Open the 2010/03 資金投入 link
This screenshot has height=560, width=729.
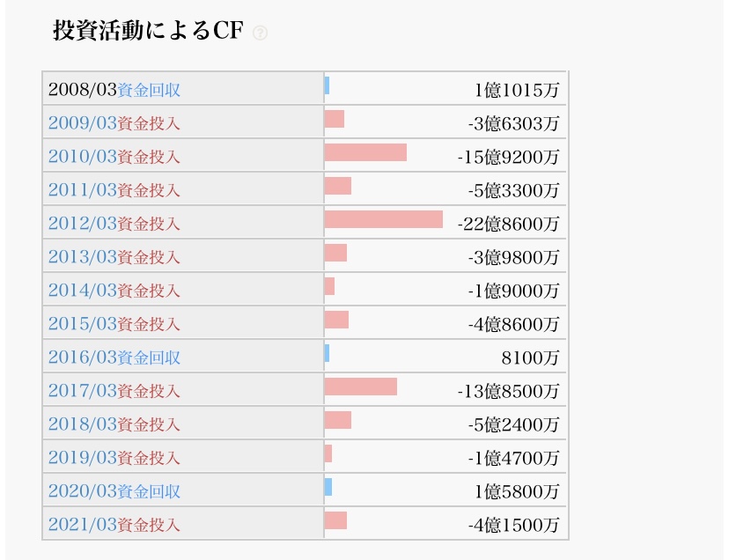(x=114, y=157)
